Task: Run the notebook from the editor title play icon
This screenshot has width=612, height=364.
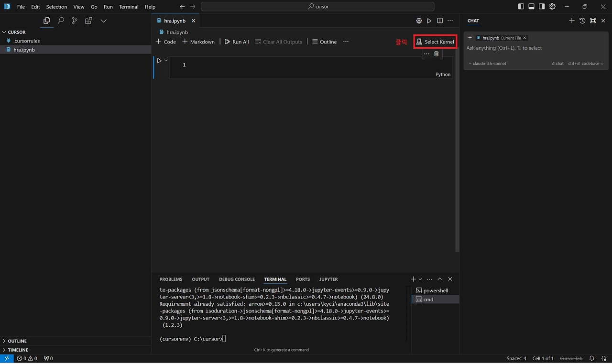Action: coord(429,21)
